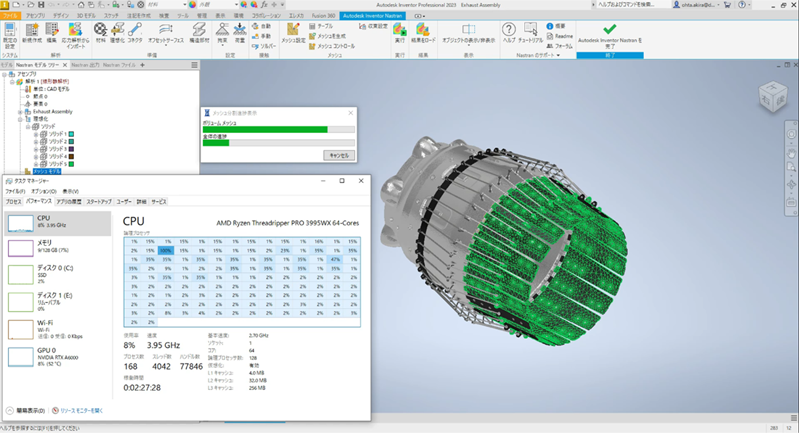Click the ソリッド 1 cyan color swatch

(x=72, y=134)
